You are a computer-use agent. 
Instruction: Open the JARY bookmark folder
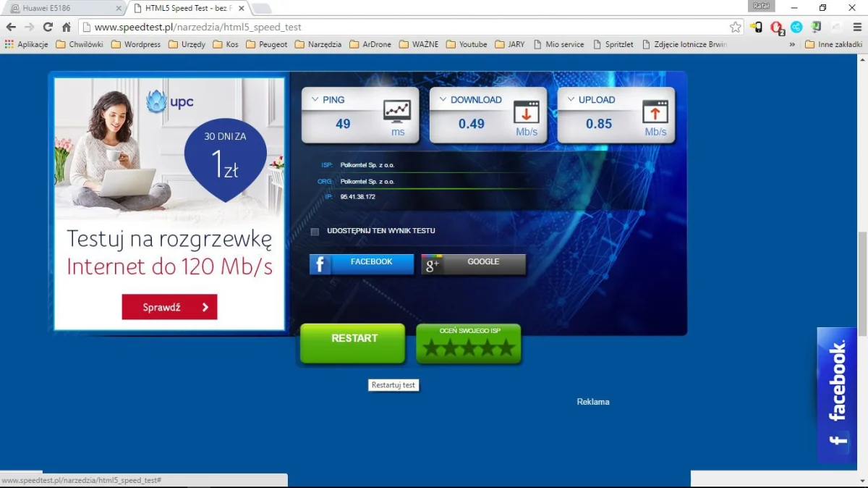(x=510, y=44)
